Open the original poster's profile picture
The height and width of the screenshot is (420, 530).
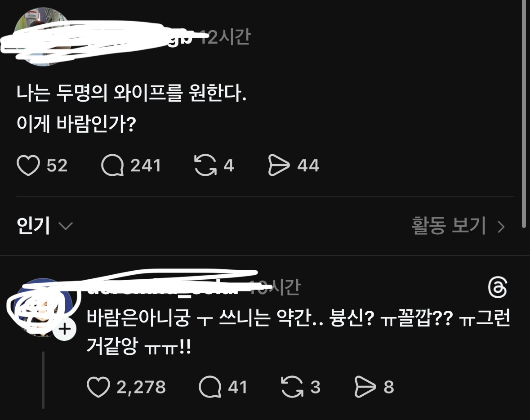pos(43,36)
